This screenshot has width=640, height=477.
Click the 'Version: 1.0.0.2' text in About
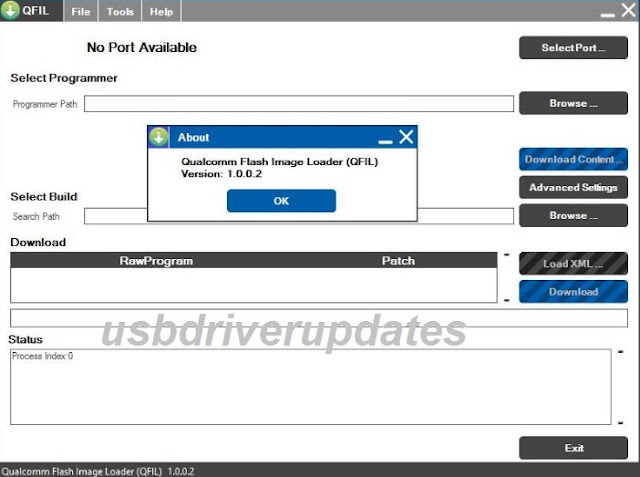point(222,174)
